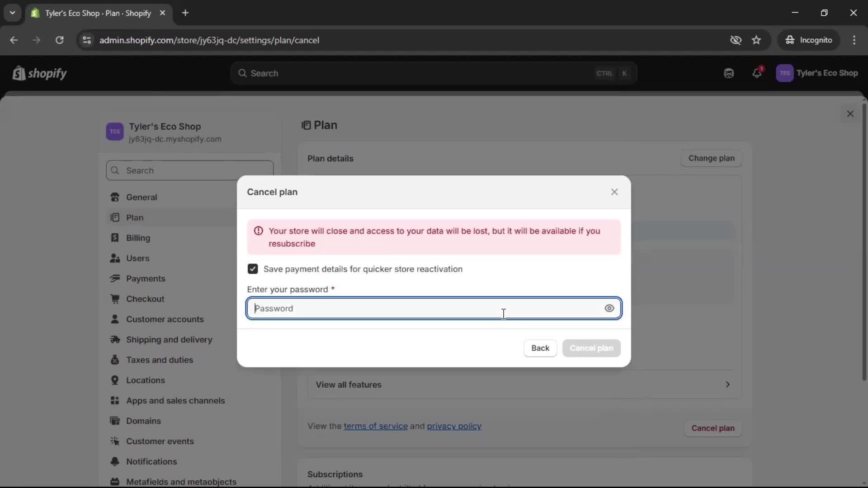Image resolution: width=868 pixels, height=488 pixels.
Task: Open the terms of service link
Action: click(x=375, y=426)
